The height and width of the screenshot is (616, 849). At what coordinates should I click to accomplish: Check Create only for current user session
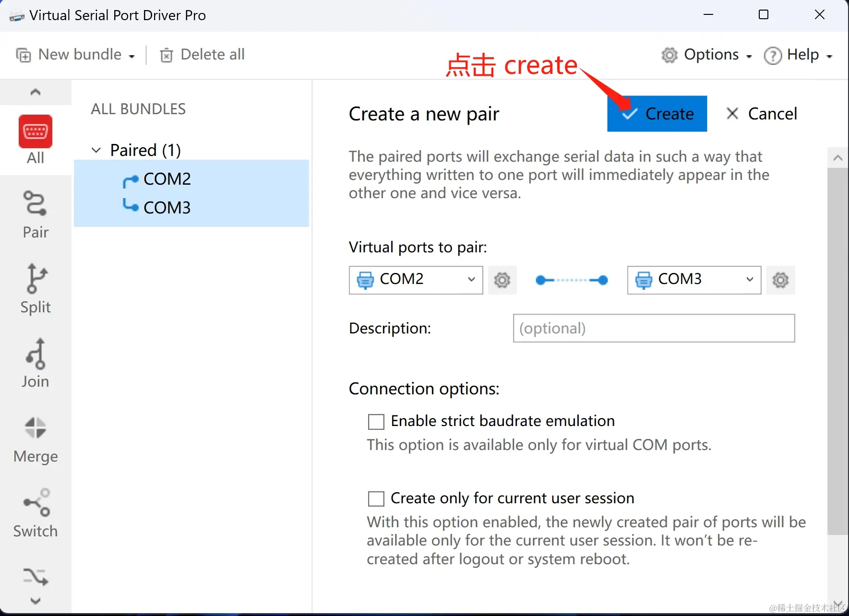[376, 498]
